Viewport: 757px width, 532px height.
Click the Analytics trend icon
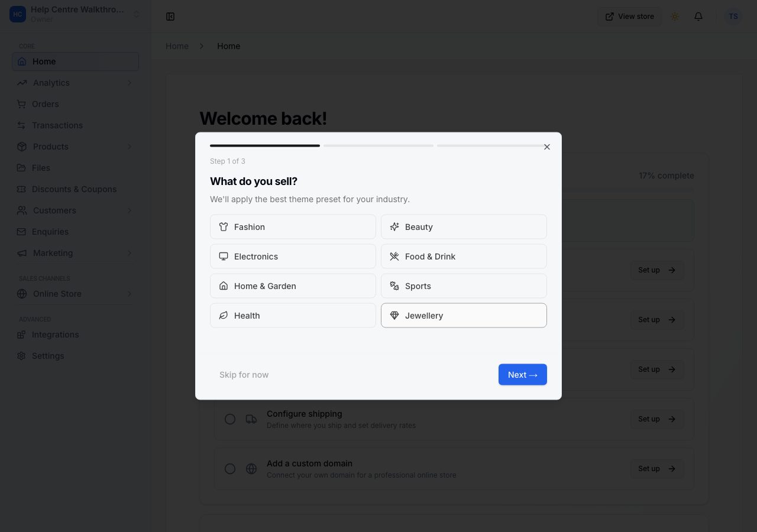[22, 83]
